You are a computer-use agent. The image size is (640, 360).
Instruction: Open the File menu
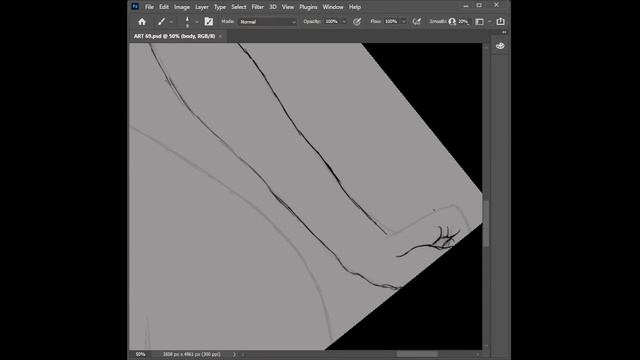(x=149, y=7)
